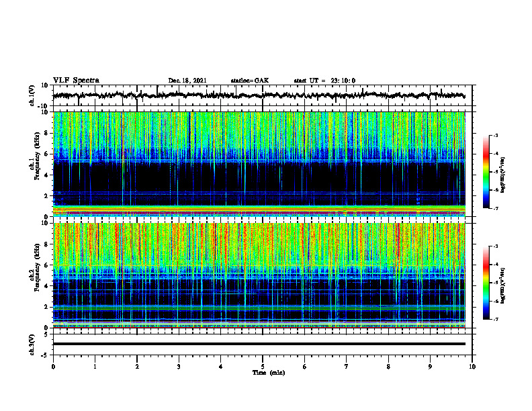
Task: Click the "-7" label below ch.2 colorbar
Action: click(495, 320)
